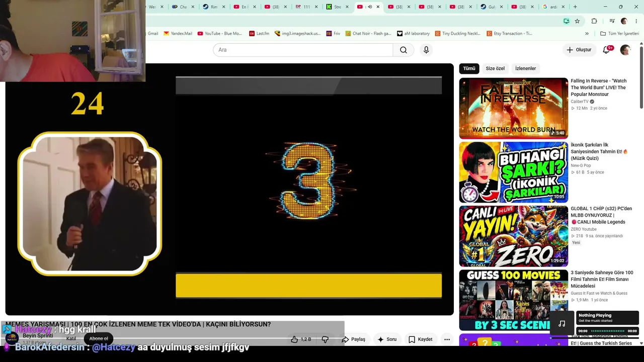Select the Size özel filter chip
Image resolution: width=644 pixels, height=362 pixels.
click(x=495, y=68)
